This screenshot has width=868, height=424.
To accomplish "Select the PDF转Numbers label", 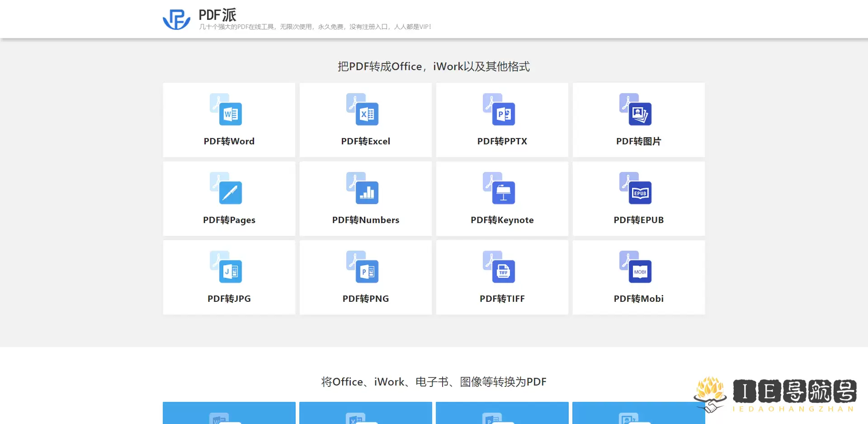I will [x=366, y=220].
